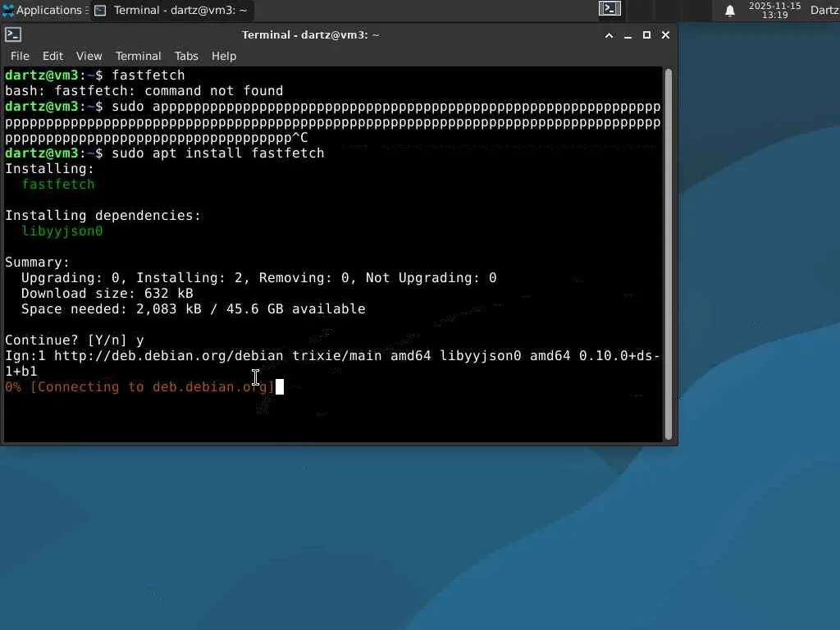Open the Tabs menu
This screenshot has height=630, width=840.
point(186,56)
